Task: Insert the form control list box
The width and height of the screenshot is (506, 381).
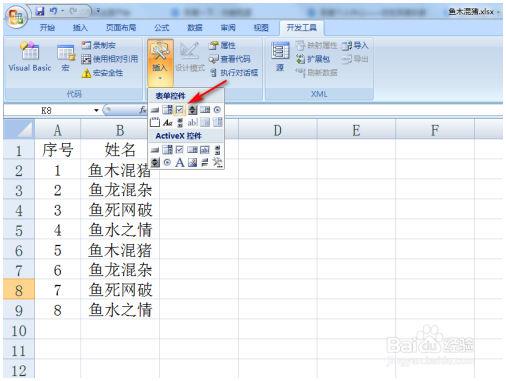Action: [x=205, y=109]
